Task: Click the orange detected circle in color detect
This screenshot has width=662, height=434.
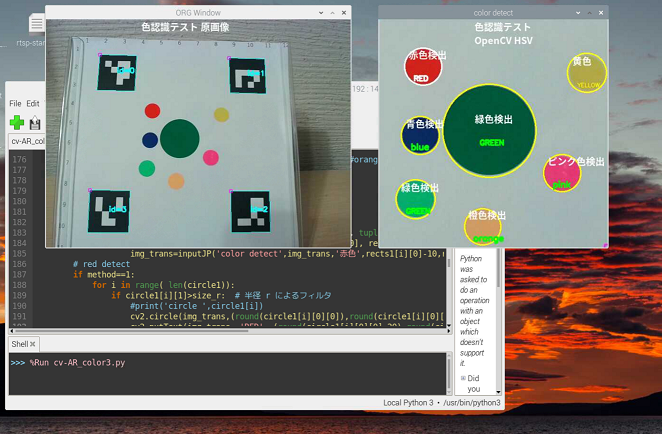Action: tap(483, 227)
